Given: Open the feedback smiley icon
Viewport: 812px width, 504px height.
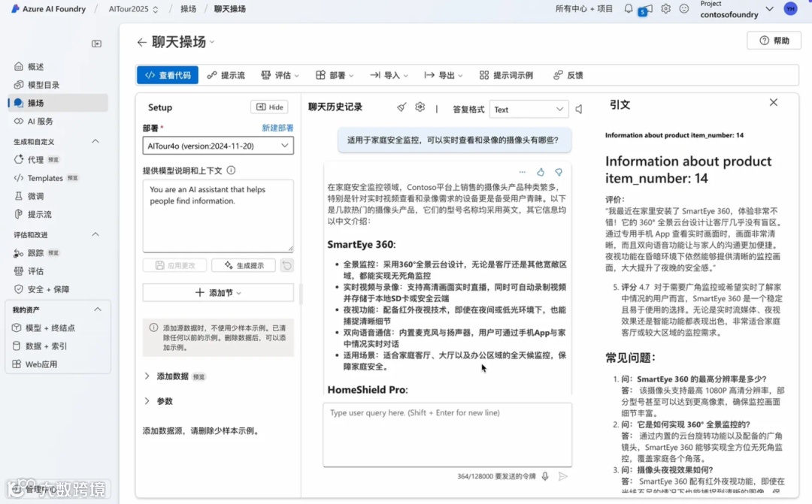Looking at the screenshot, I should (684, 9).
